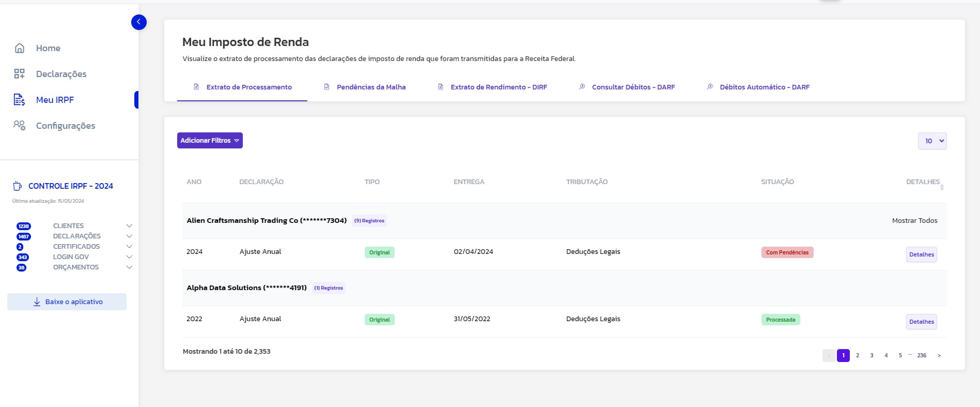Click the Baixe o aplicativo button

tap(67, 302)
